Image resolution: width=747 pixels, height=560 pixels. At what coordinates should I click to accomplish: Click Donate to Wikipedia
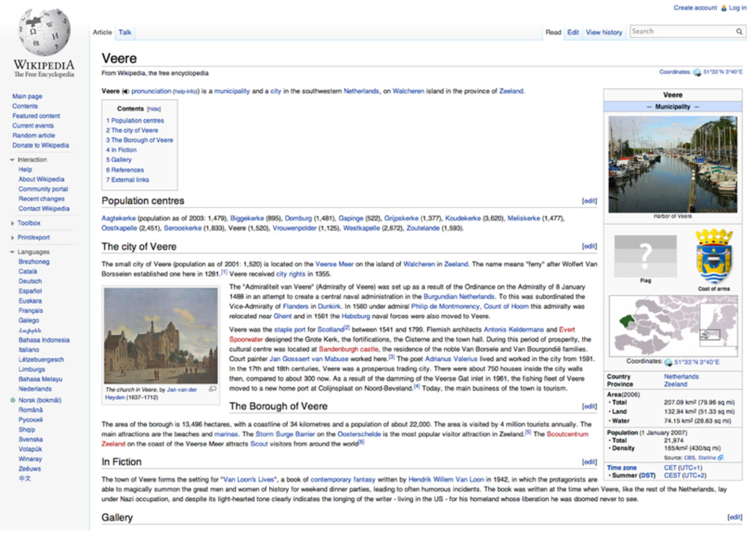pos(41,146)
